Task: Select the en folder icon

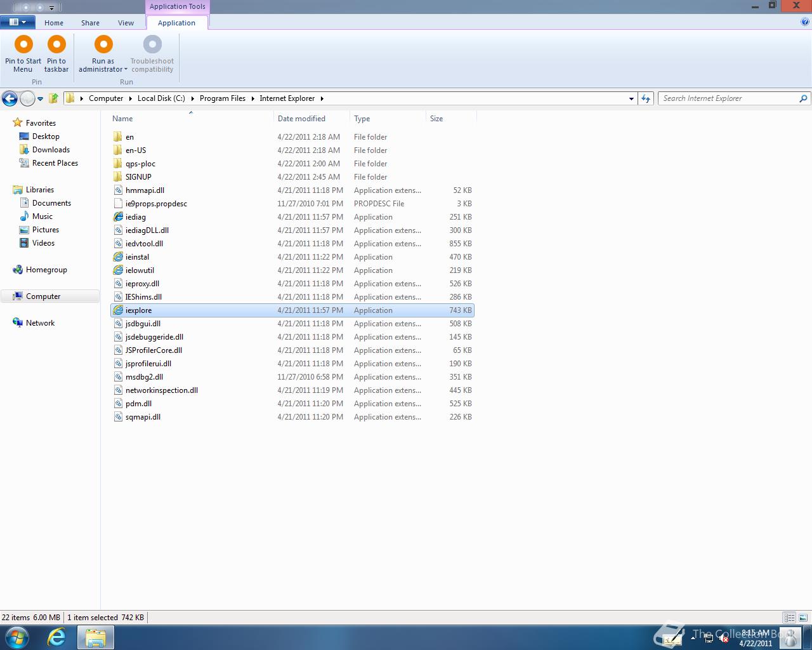Action: point(117,137)
